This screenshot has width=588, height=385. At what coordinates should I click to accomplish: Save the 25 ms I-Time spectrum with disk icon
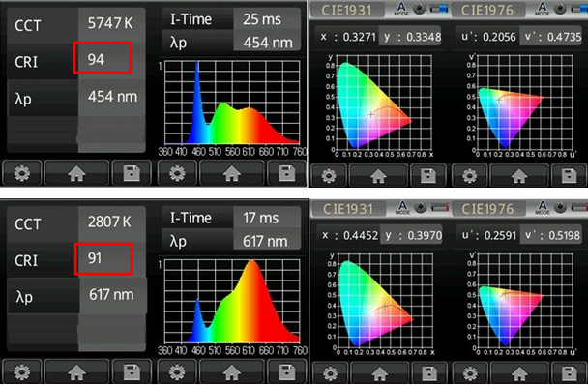tap(287, 173)
